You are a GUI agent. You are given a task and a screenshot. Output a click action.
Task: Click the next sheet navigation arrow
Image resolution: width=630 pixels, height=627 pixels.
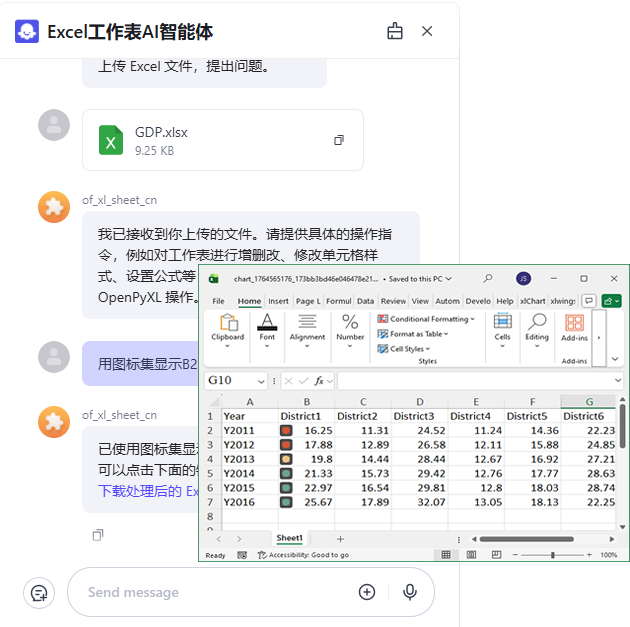239,539
